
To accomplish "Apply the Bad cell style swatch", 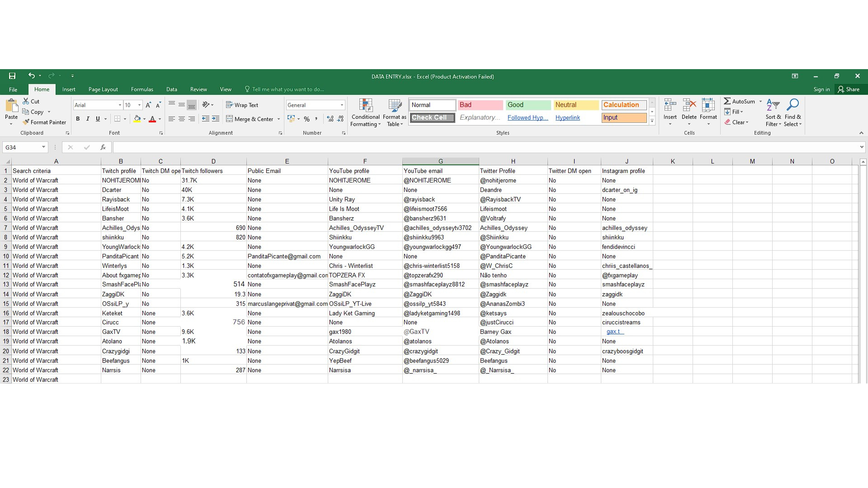I will [480, 105].
